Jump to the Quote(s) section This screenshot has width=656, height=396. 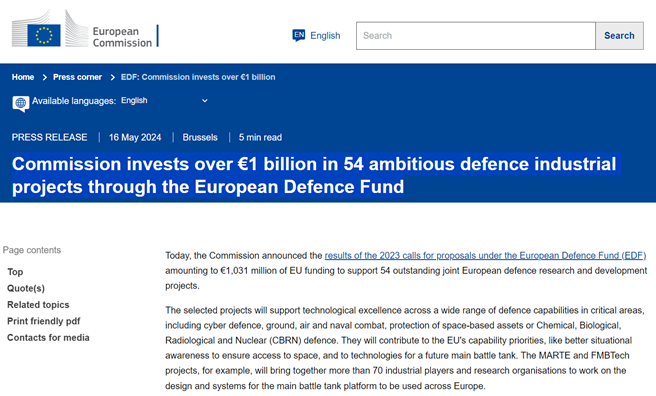coord(26,288)
